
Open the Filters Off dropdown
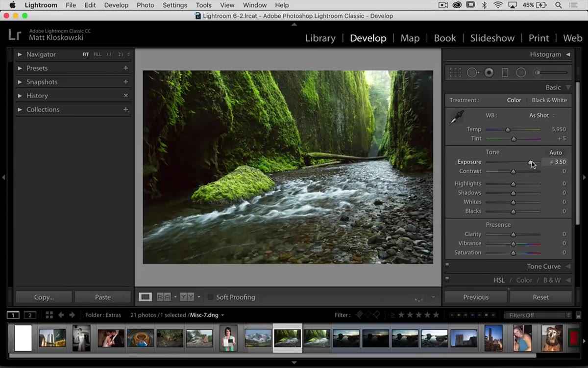(x=538, y=315)
